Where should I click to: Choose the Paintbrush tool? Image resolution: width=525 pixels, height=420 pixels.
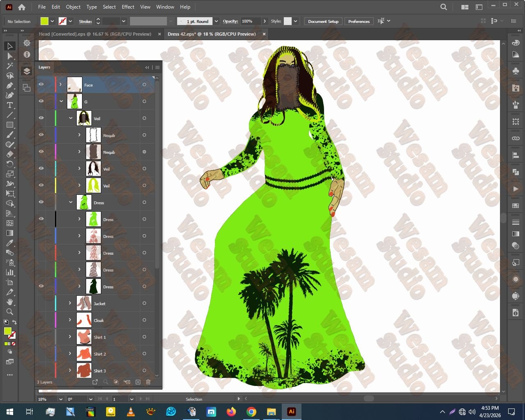10,135
